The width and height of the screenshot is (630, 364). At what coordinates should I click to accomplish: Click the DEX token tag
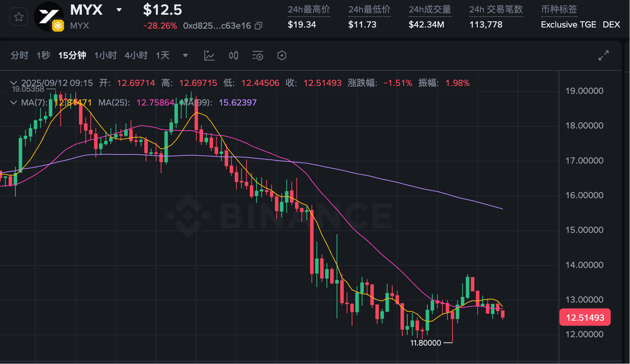click(x=611, y=25)
